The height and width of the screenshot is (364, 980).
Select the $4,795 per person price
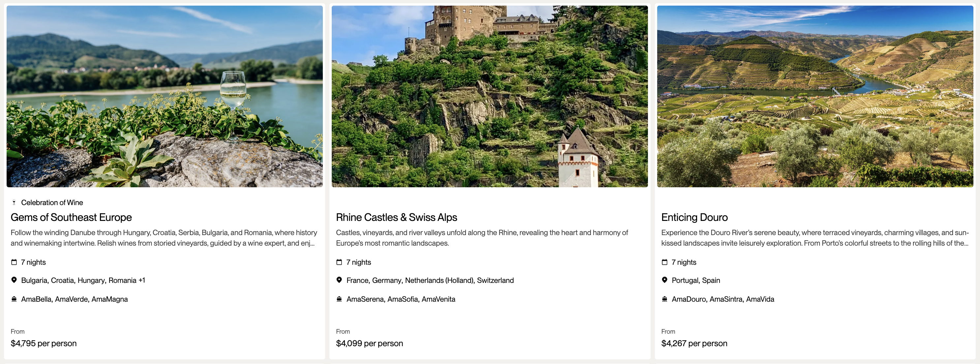44,343
